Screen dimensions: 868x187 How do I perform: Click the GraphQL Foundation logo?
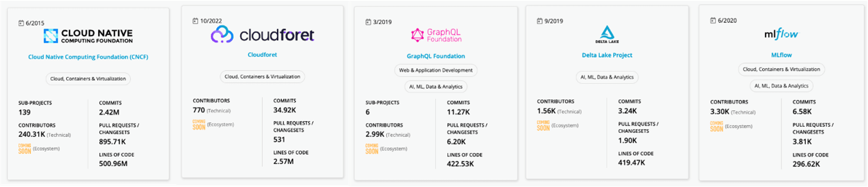[x=436, y=35]
